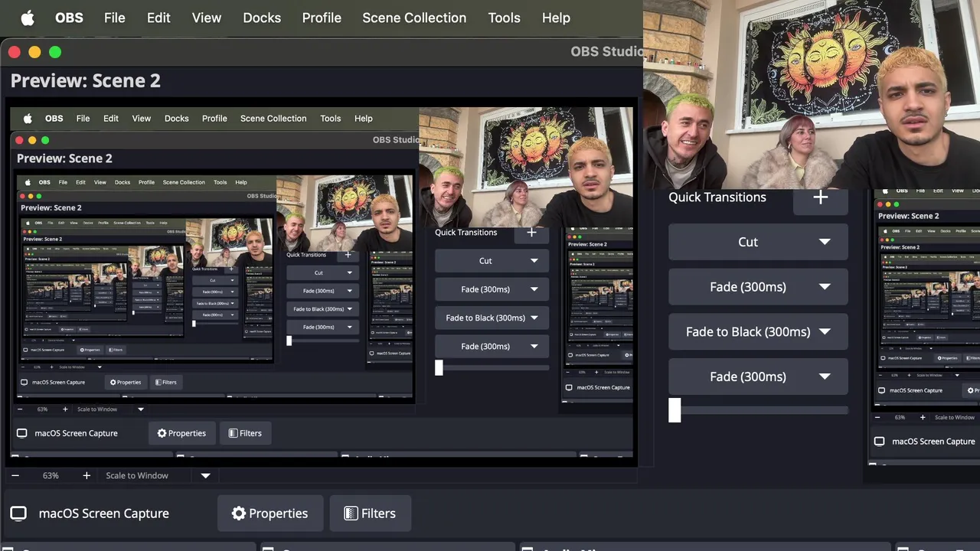Open the large Fade (300ms) dropdown above Fade to Black
This screenshot has width=980, height=551.
758,287
